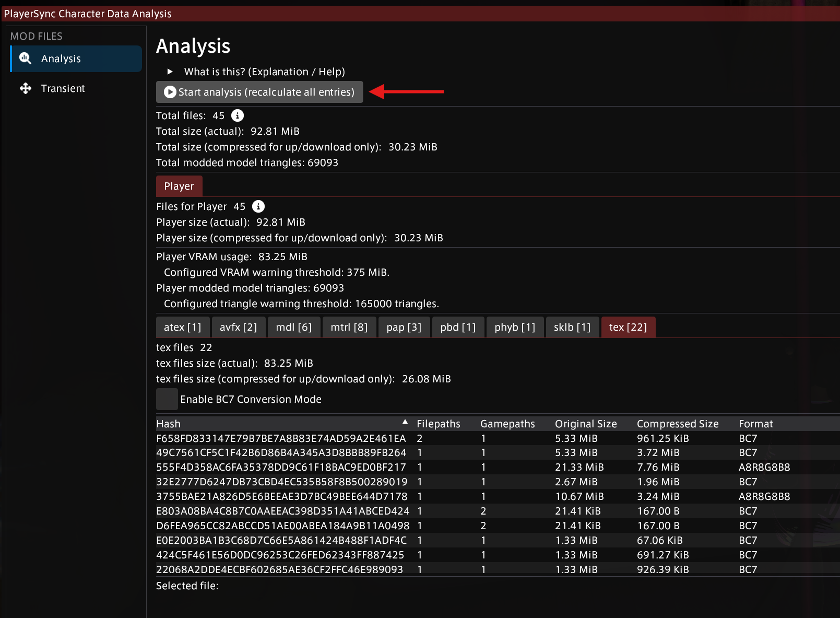Screen dimensions: 840x618
Task: Select the avfx [2] file type tab
Action: (x=238, y=327)
